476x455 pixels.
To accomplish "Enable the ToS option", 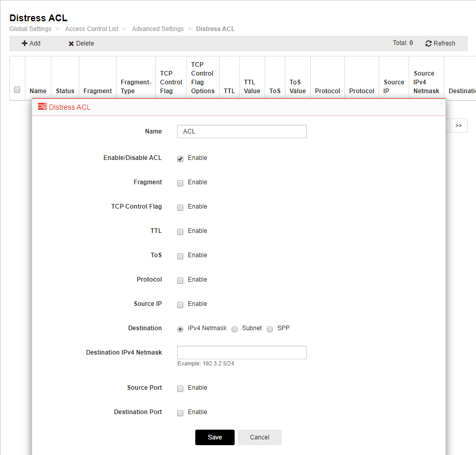I will (x=180, y=256).
